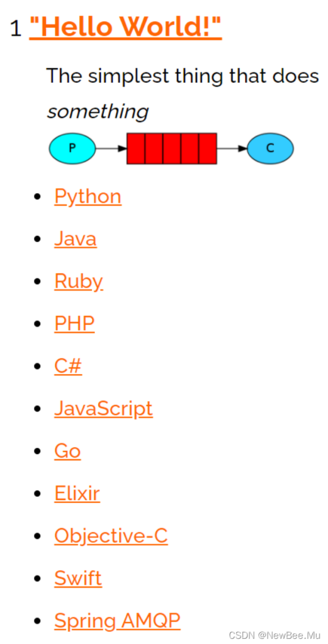
Task: Click the red queue diagram
Action: pyautogui.click(x=172, y=148)
